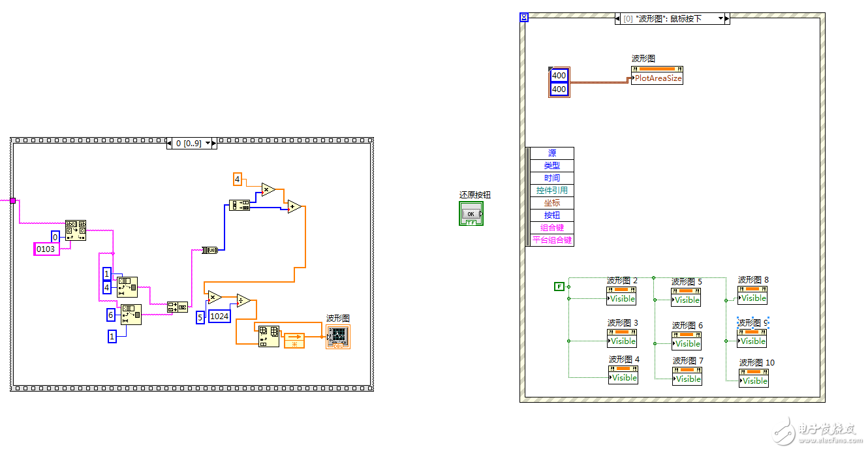Select the 还原按钮 label text
Viewport: 868px width, 451px height.
pos(475,194)
